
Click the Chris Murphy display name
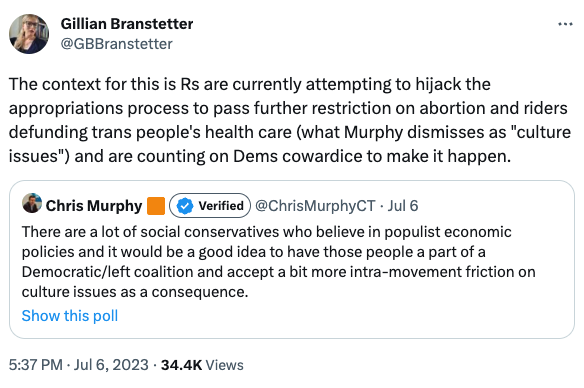coord(94,206)
